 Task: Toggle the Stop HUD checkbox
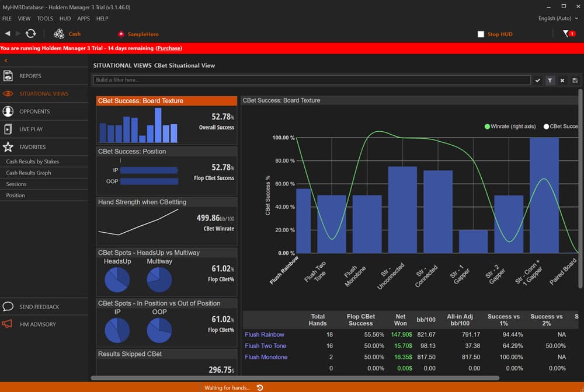pyautogui.click(x=481, y=34)
